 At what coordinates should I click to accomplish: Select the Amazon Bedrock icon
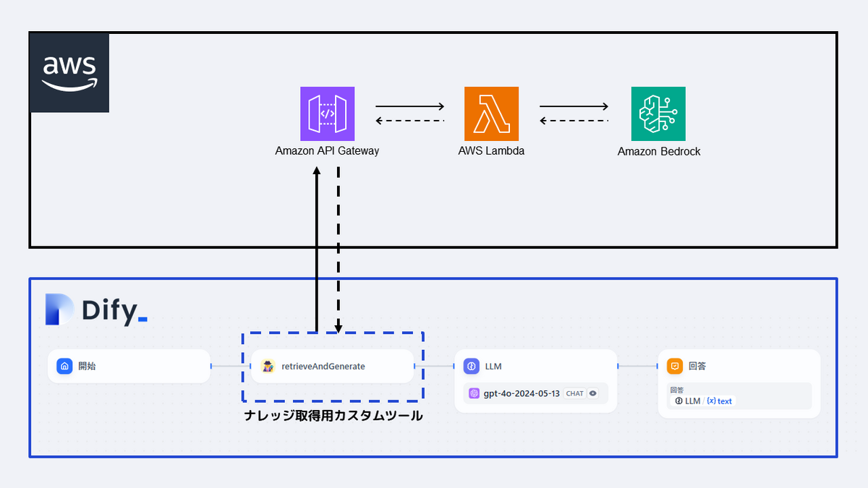[658, 114]
